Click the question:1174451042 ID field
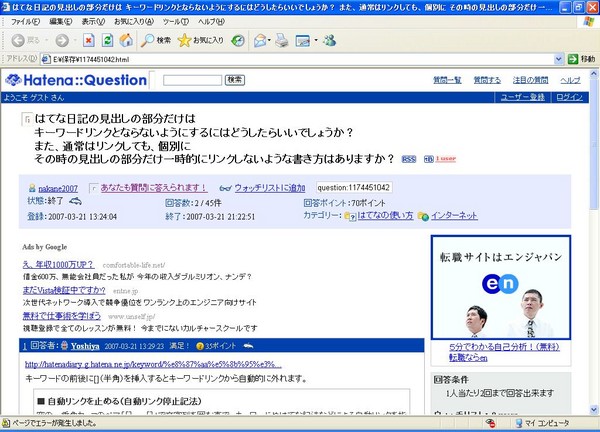 click(x=354, y=187)
